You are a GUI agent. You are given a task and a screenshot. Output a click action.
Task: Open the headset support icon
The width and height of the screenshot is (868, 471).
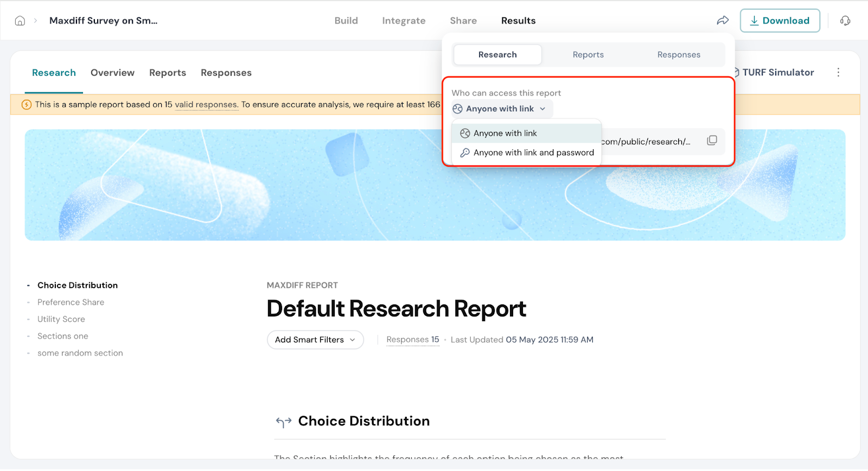(845, 21)
